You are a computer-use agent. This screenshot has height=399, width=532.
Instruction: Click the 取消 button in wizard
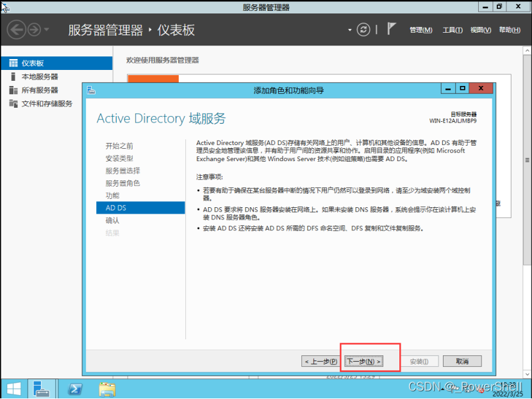462,361
